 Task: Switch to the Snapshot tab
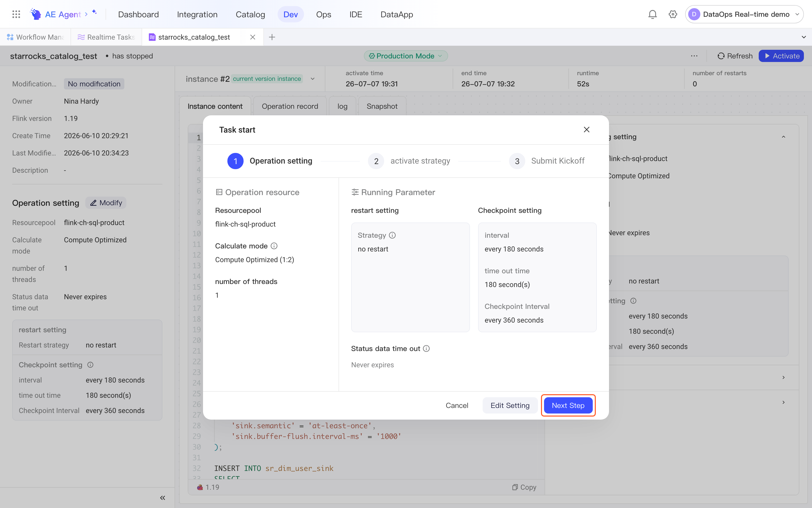tap(382, 106)
